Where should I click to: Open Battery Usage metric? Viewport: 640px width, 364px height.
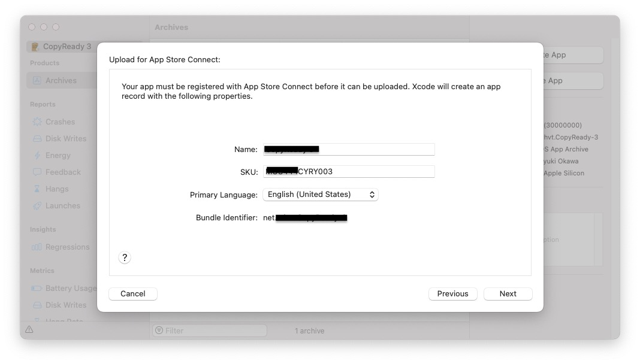click(x=71, y=288)
